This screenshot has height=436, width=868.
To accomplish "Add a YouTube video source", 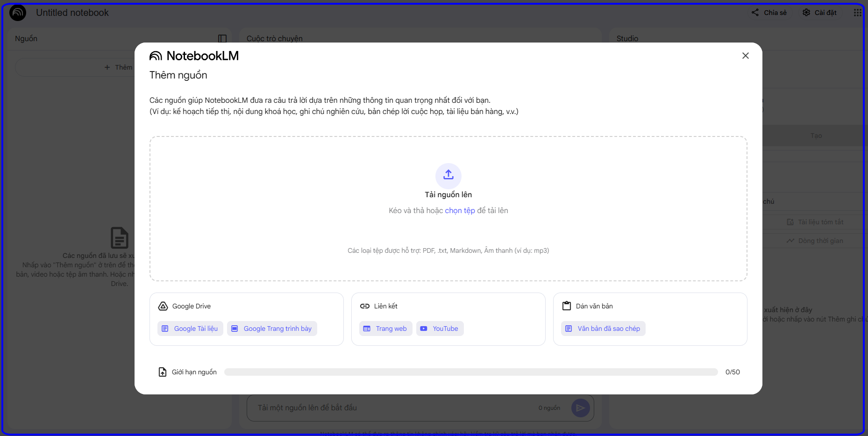I will (x=440, y=329).
